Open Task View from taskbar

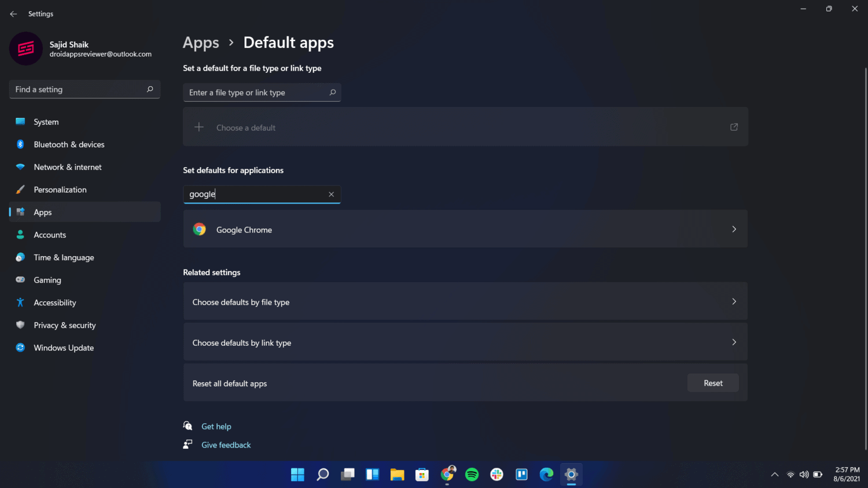(x=348, y=475)
